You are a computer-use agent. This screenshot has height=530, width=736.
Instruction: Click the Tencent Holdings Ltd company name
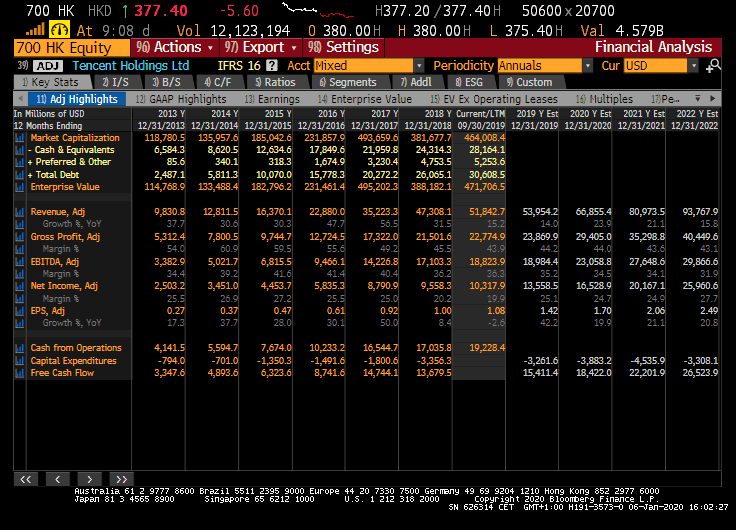(130, 66)
